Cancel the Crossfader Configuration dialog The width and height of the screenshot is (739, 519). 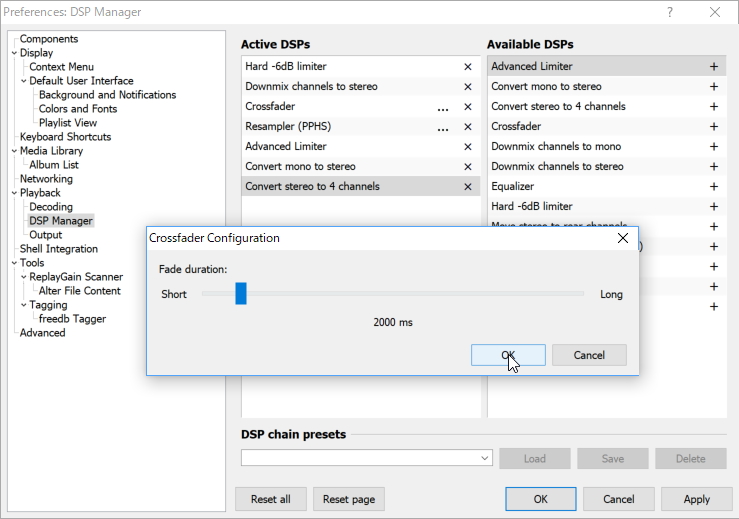589,355
